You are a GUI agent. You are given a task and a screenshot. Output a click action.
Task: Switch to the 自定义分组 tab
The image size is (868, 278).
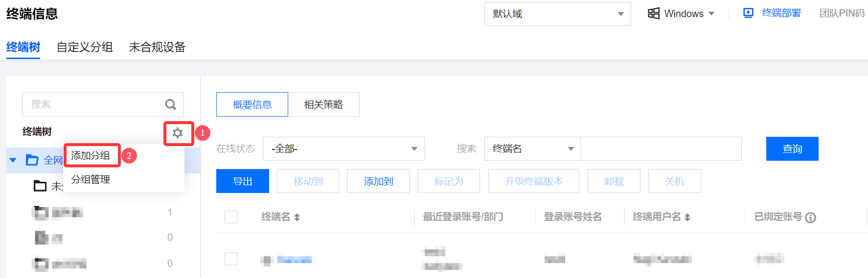pos(85,47)
